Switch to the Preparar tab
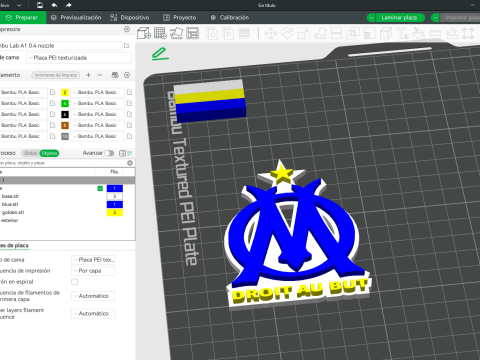Image resolution: width=480 pixels, height=360 pixels. [x=22, y=18]
